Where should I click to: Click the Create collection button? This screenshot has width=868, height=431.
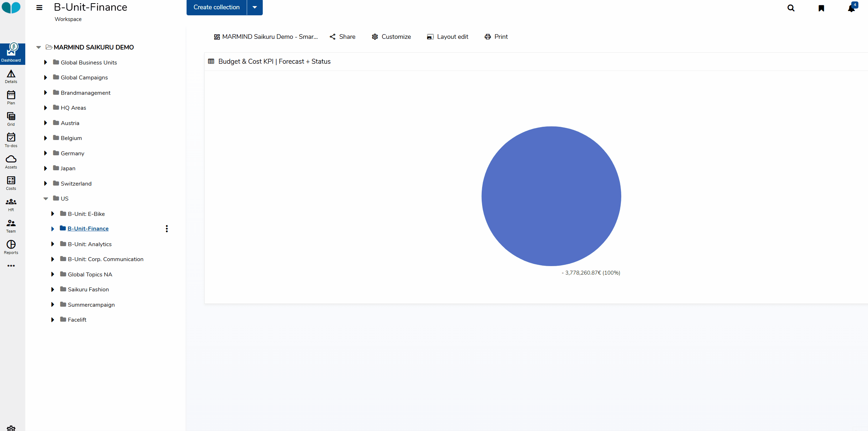tap(216, 7)
